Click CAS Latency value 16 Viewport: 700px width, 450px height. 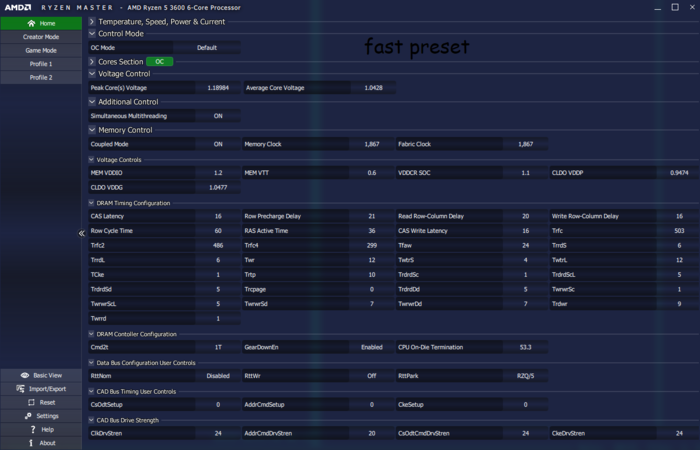218,216
